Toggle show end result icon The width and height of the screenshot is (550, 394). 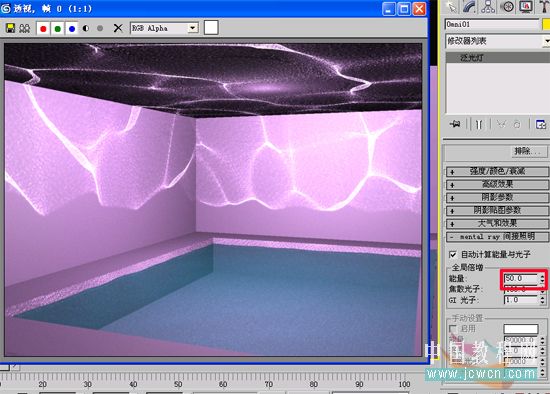click(x=479, y=124)
